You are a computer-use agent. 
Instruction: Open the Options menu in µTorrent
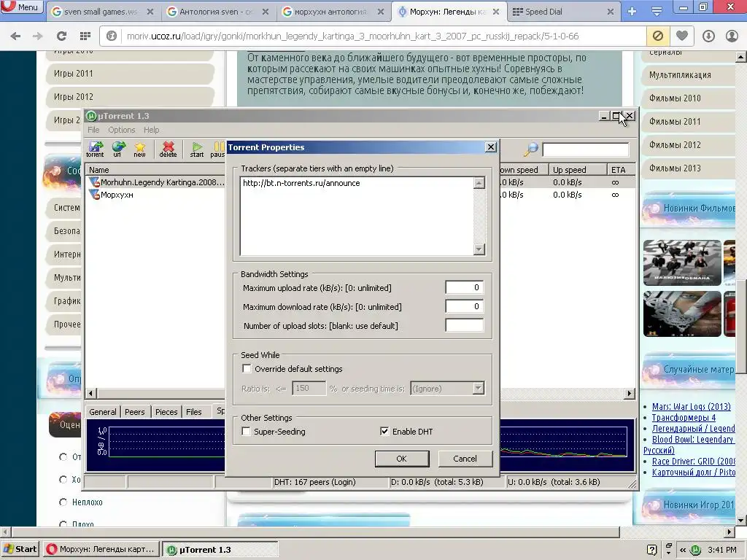(x=122, y=130)
